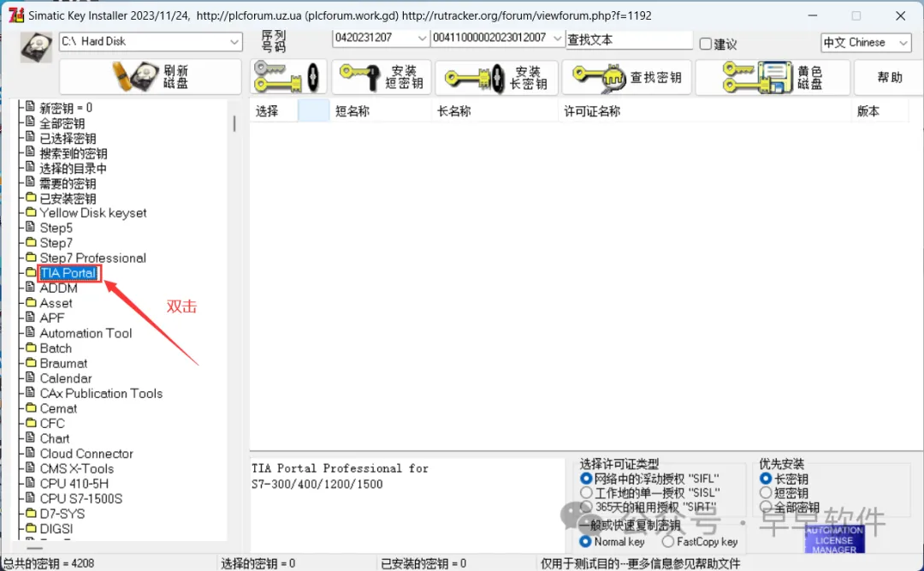The width and height of the screenshot is (924, 571).
Task: Select short key (短密钥) priority radio
Action: [x=766, y=492]
